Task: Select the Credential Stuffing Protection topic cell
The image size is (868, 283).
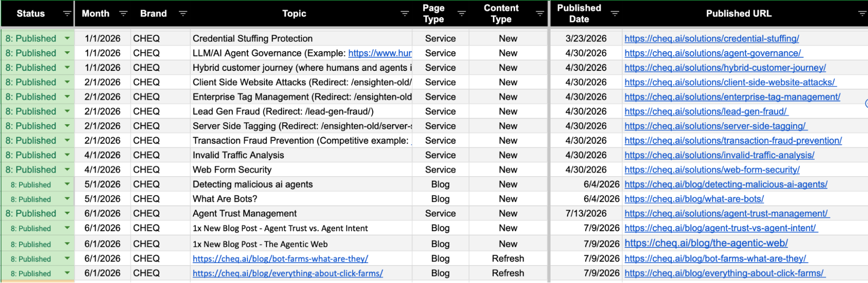Action: pyautogui.click(x=301, y=38)
